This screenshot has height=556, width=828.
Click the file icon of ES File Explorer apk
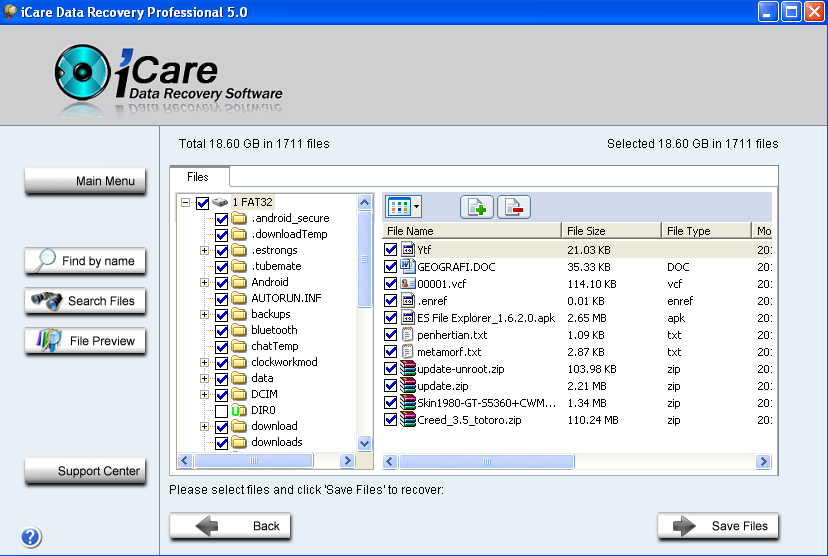click(407, 317)
